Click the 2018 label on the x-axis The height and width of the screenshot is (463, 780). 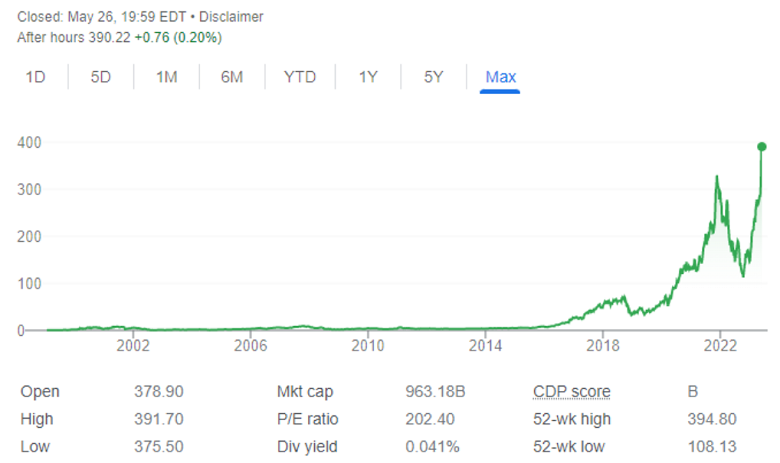tap(602, 346)
